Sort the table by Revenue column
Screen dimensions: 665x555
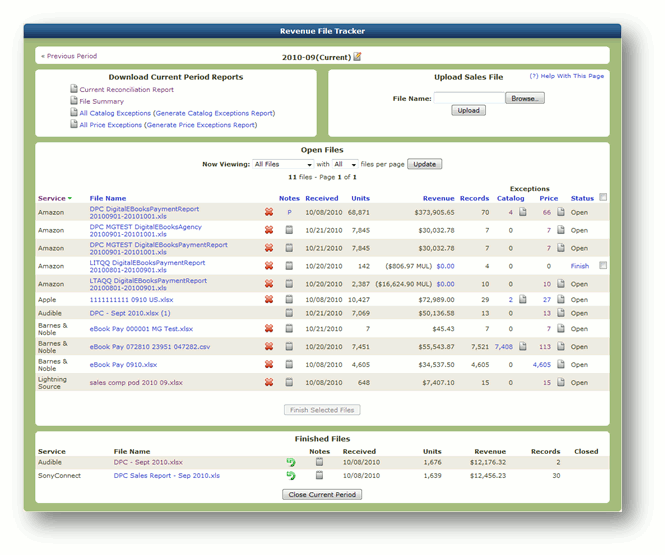(x=438, y=198)
